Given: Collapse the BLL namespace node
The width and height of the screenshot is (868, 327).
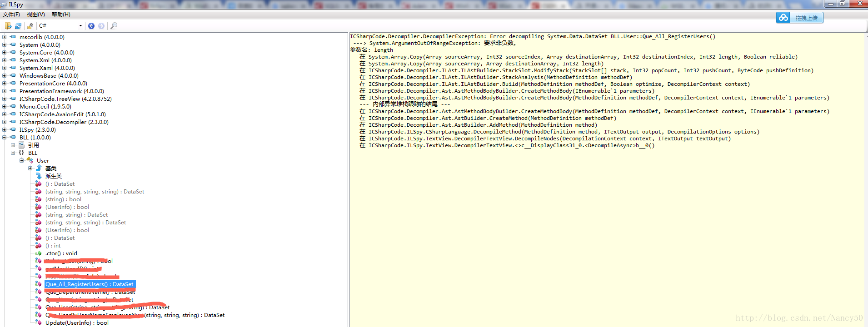Looking at the screenshot, I should (x=13, y=153).
